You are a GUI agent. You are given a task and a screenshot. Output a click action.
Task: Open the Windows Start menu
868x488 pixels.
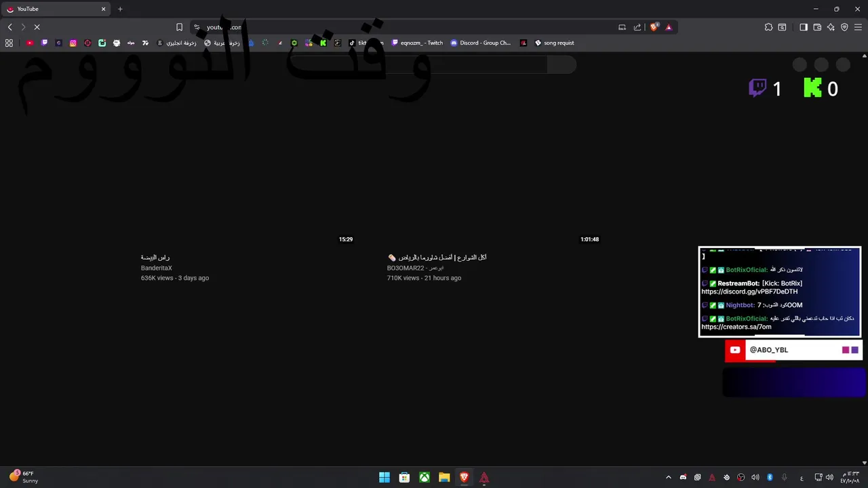(384, 477)
